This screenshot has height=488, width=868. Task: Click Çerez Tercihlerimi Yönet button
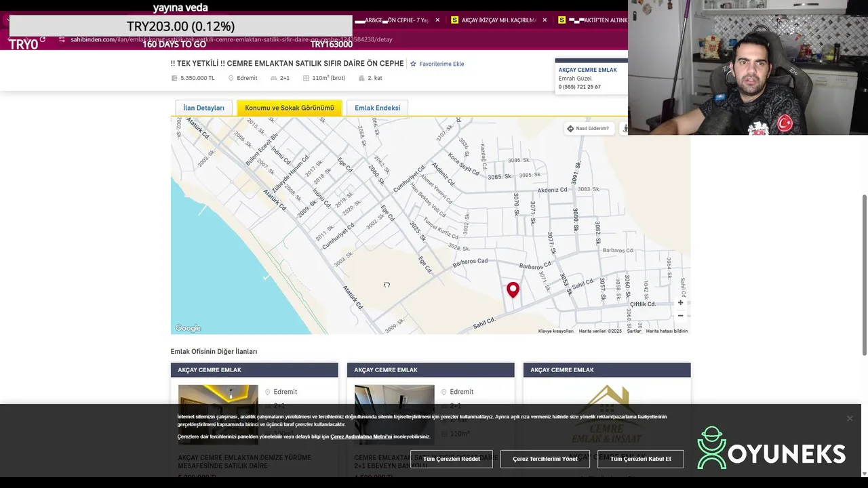coord(545,459)
